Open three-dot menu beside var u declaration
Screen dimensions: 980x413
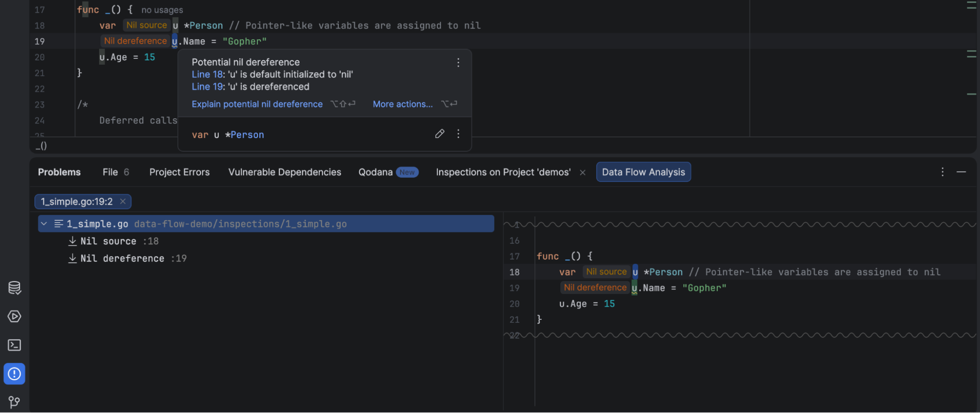[x=458, y=134]
